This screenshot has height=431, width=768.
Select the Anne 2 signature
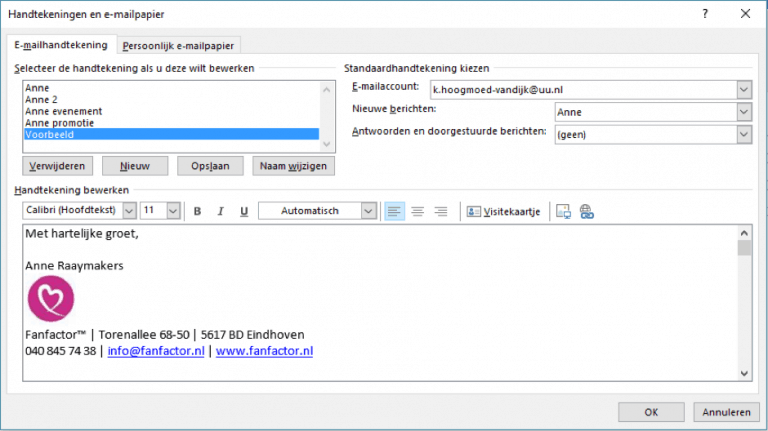point(171,99)
